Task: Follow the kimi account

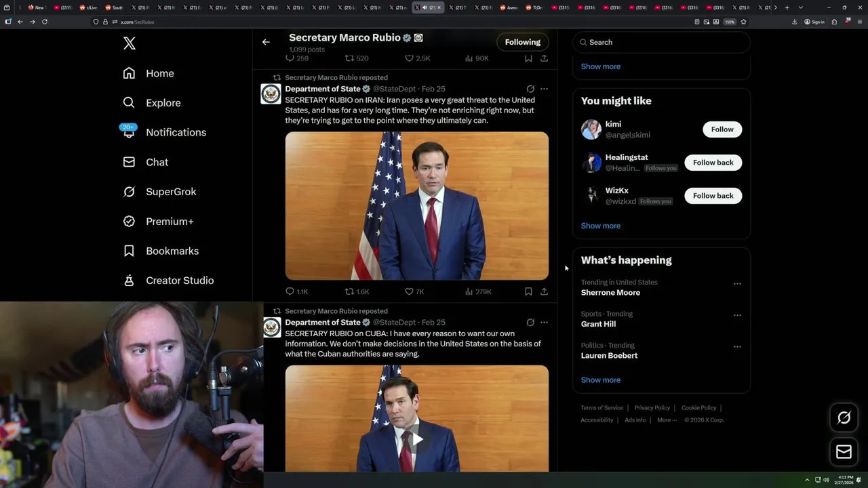Action: pos(722,129)
